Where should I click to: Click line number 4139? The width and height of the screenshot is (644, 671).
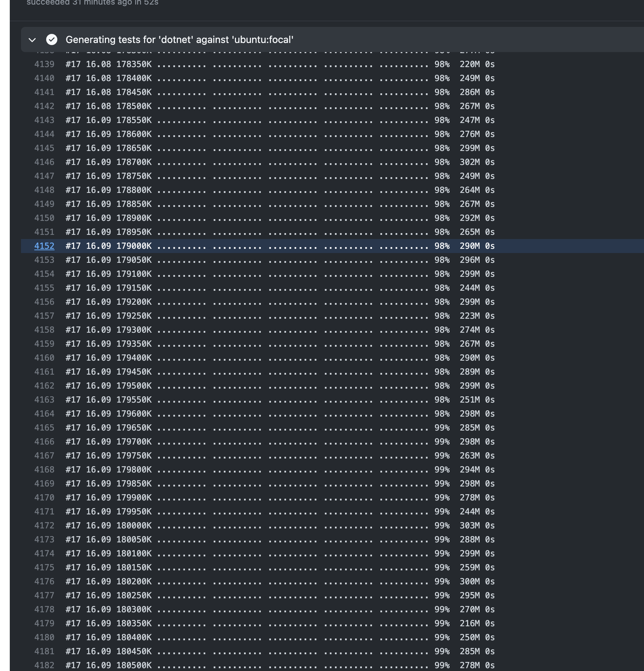[x=44, y=64]
